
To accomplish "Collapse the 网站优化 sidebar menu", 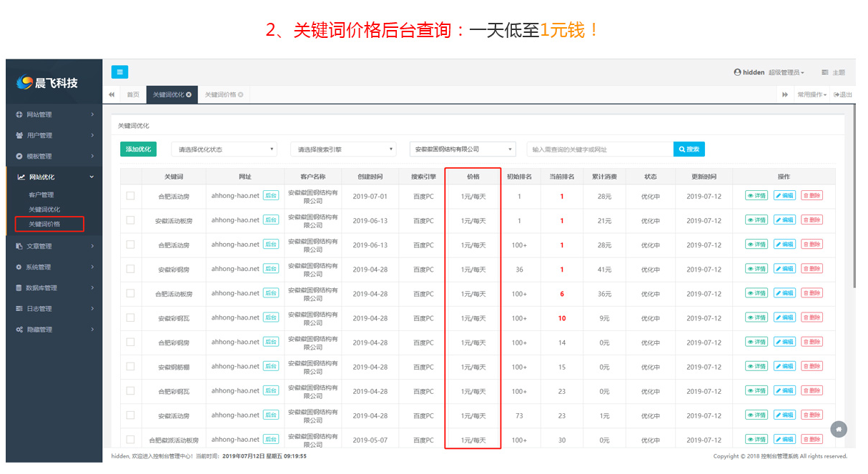I will 54,177.
